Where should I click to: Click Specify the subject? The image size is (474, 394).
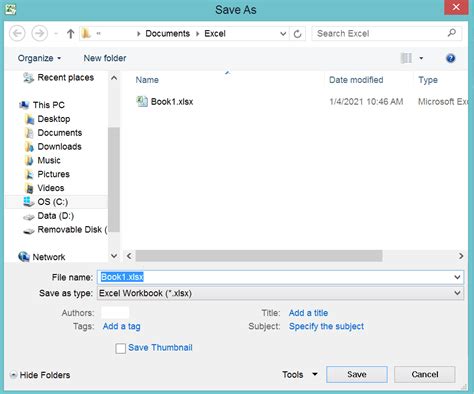326,326
